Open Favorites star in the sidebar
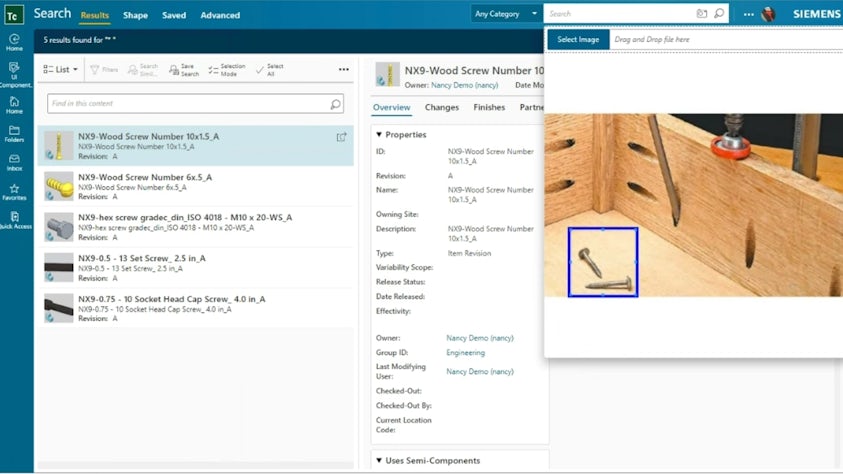This screenshot has width=843, height=474. [15, 192]
